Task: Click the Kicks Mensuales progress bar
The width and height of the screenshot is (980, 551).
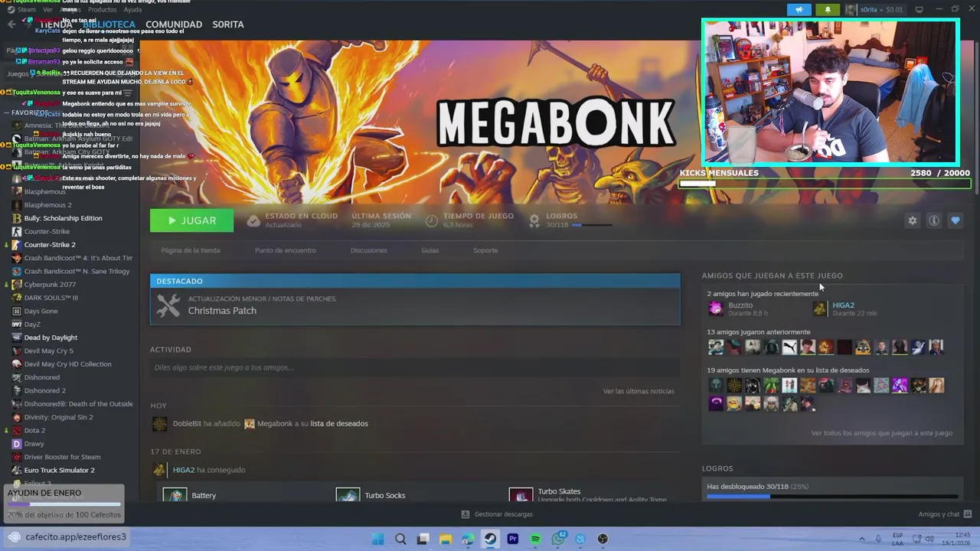Action: click(825, 184)
